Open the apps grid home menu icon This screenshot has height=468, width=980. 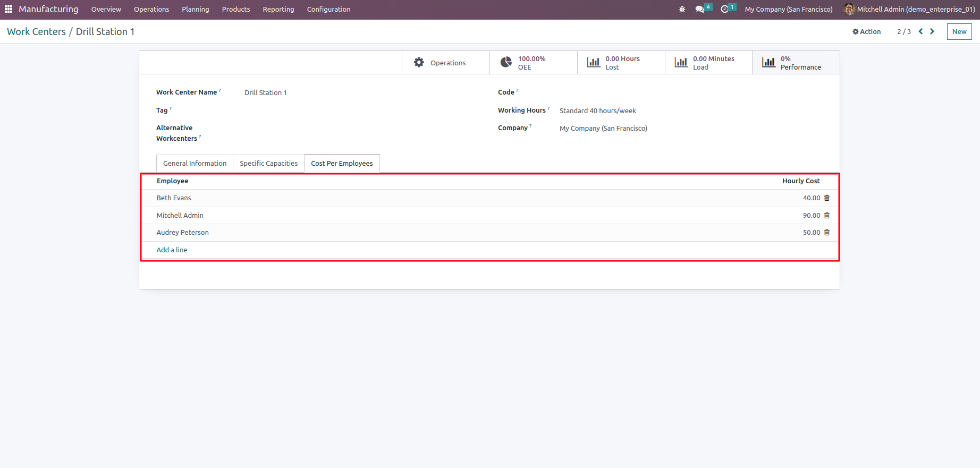(x=9, y=9)
